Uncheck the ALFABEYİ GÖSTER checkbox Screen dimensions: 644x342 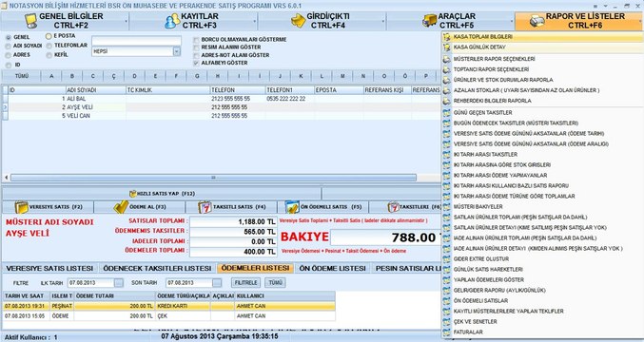[x=196, y=63]
